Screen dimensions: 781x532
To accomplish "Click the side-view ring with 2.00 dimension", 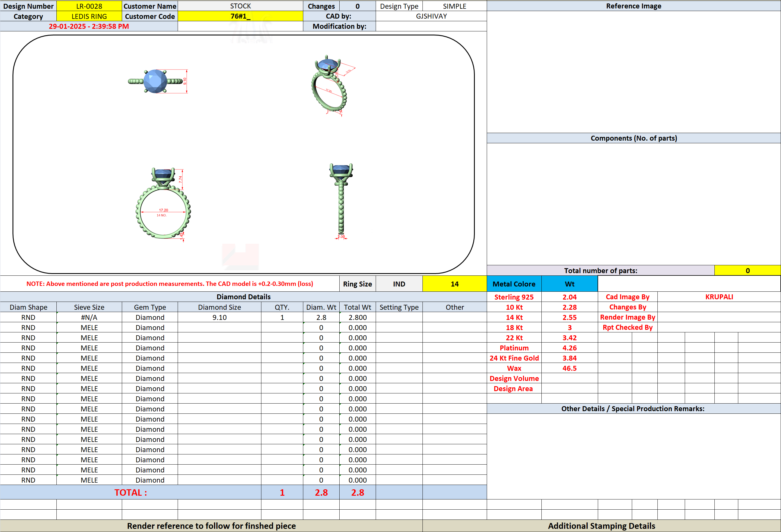I will (x=341, y=202).
